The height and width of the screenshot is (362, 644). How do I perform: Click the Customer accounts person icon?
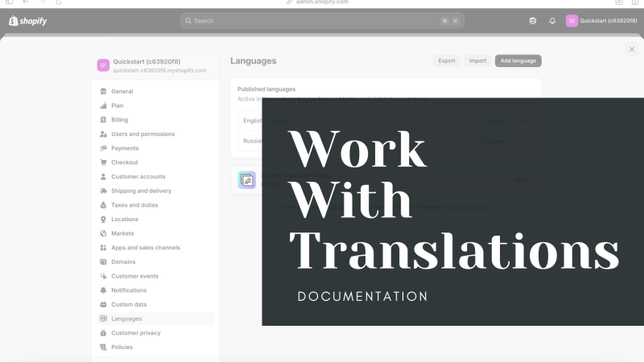(x=103, y=176)
